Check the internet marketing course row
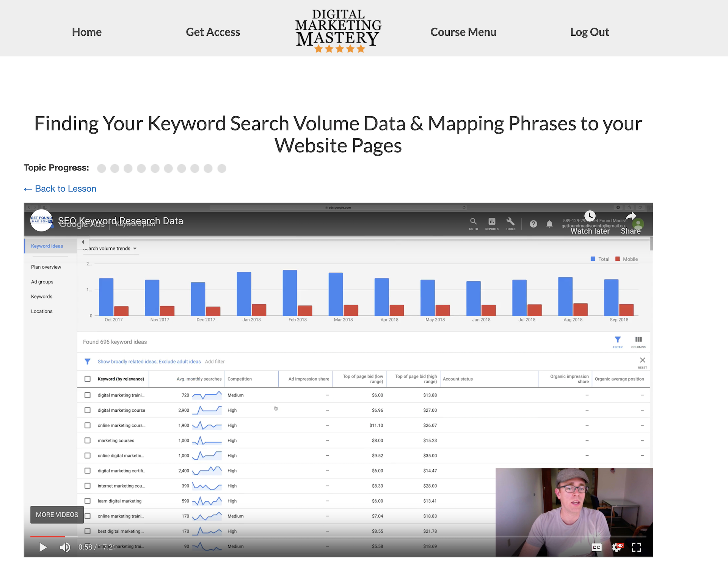Screen dimensions: 728x565 [x=88, y=486]
